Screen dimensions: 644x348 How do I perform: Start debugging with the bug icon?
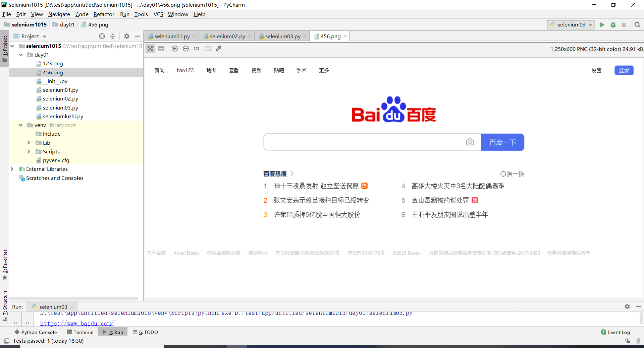click(613, 25)
